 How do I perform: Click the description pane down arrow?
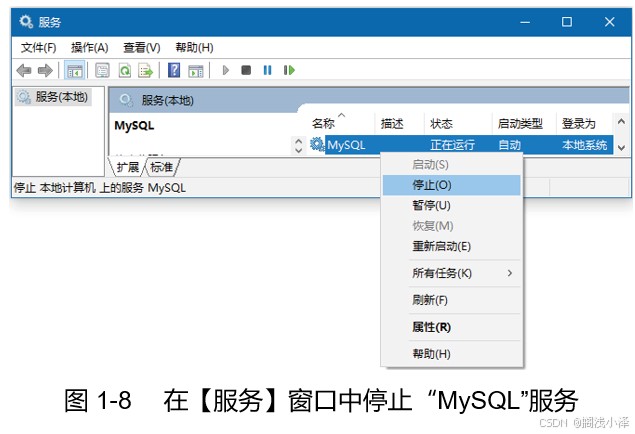298,150
